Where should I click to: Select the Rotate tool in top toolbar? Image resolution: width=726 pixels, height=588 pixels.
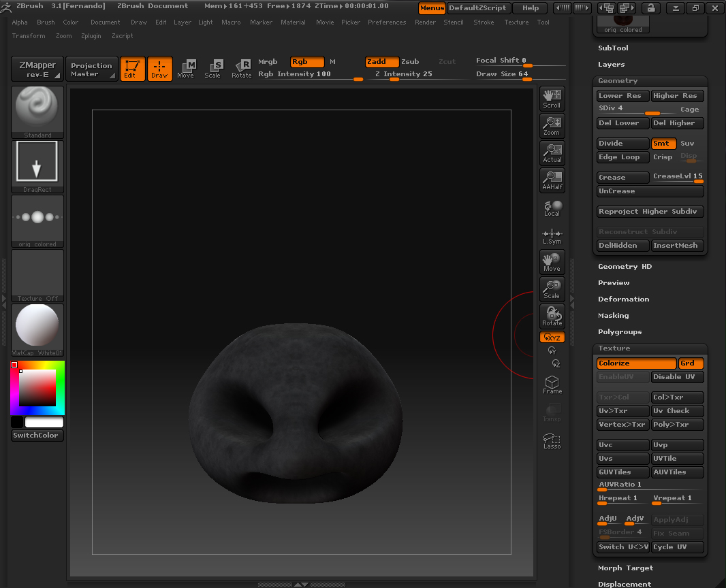242,68
